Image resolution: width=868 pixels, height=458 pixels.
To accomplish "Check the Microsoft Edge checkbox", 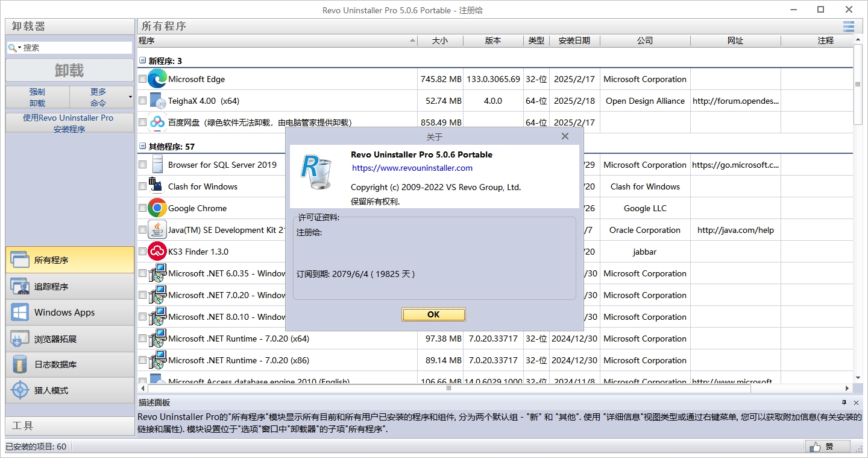I will [142, 79].
